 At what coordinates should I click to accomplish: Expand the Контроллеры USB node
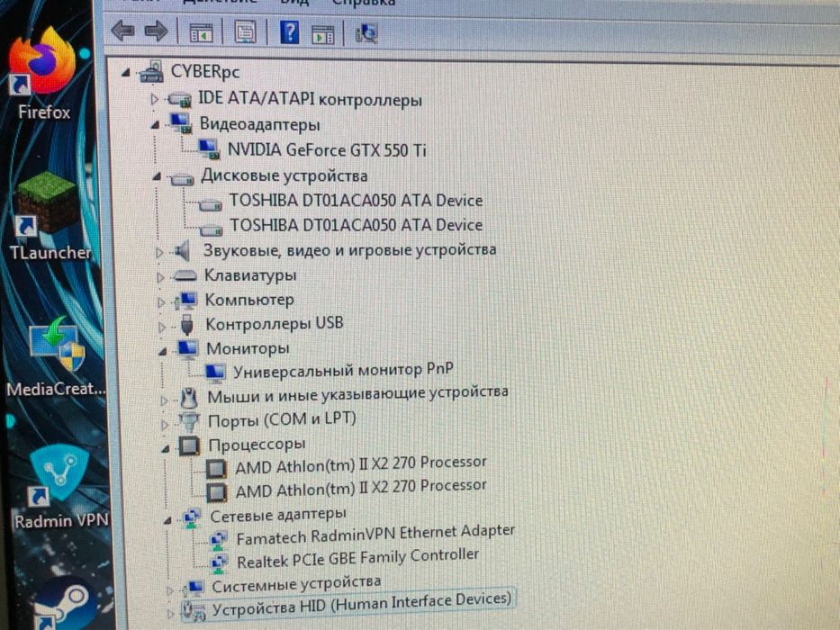[161, 326]
